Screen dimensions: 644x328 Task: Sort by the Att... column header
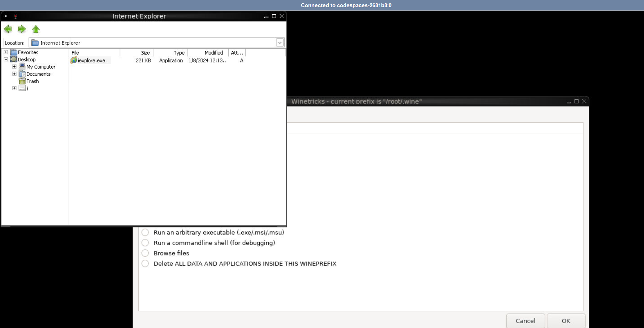click(x=237, y=53)
